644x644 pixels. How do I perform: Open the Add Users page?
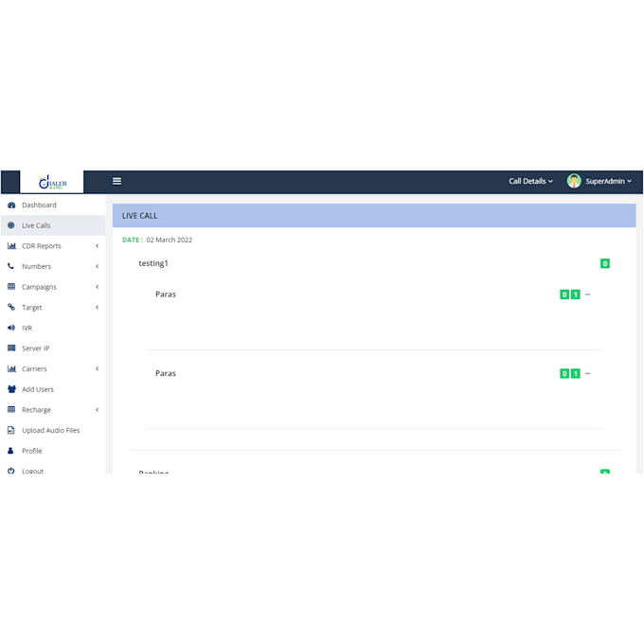click(x=53, y=389)
